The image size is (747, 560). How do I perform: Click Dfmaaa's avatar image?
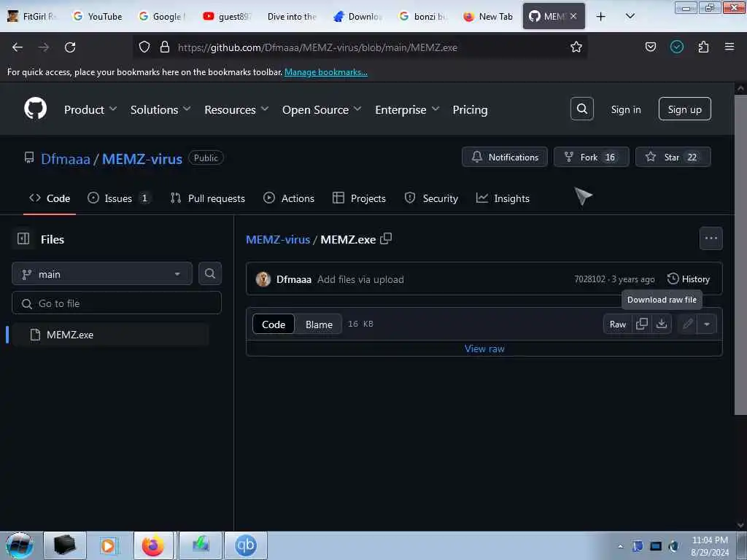[x=263, y=279]
